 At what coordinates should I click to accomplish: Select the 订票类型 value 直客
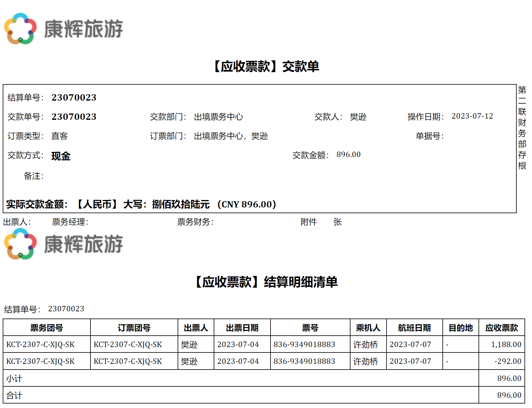point(60,136)
